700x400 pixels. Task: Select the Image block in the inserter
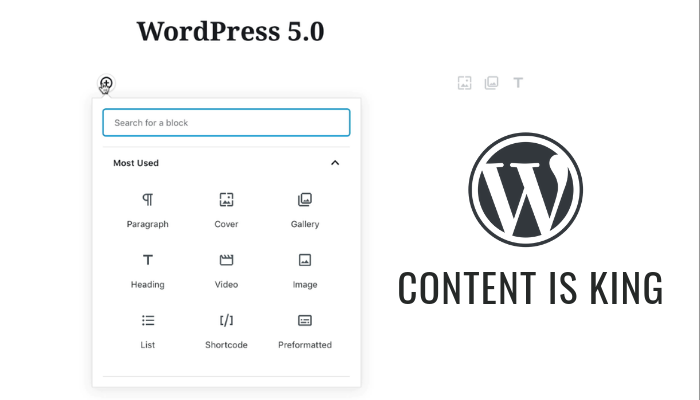tap(305, 270)
